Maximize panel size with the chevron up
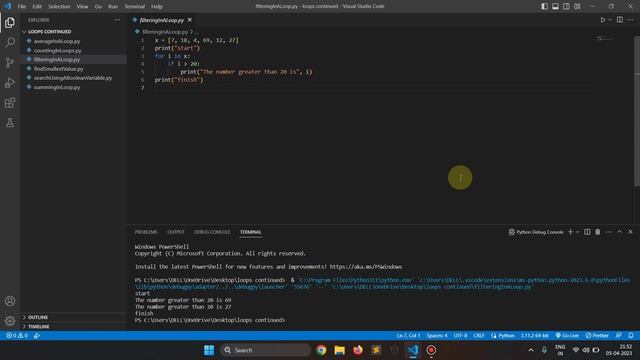The image size is (640, 360). click(x=620, y=232)
